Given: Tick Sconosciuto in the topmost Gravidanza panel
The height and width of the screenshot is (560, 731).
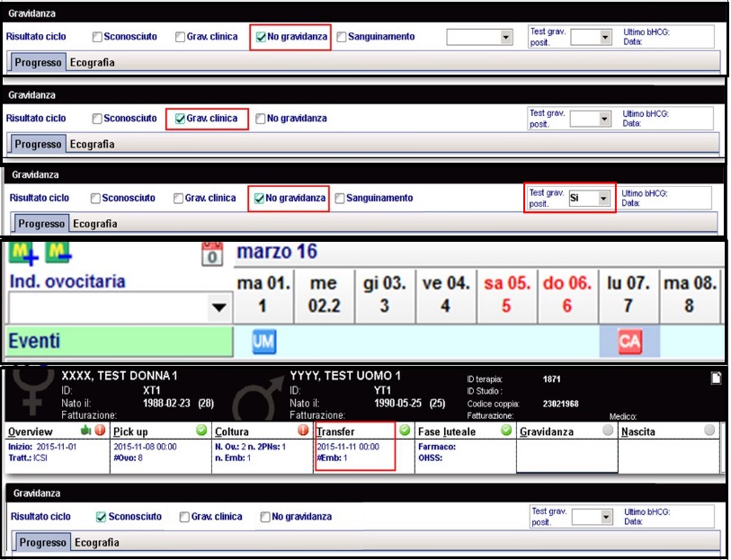Looking at the screenshot, I should click(97, 37).
